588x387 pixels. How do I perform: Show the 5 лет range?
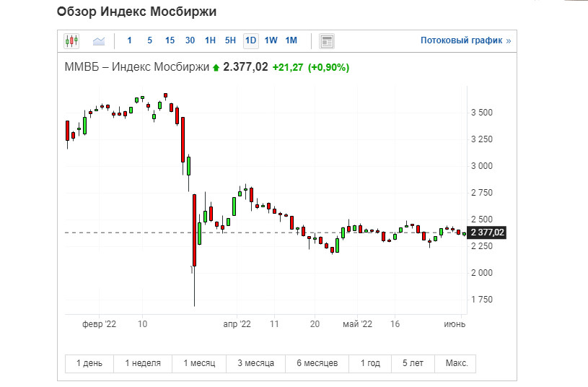click(413, 363)
